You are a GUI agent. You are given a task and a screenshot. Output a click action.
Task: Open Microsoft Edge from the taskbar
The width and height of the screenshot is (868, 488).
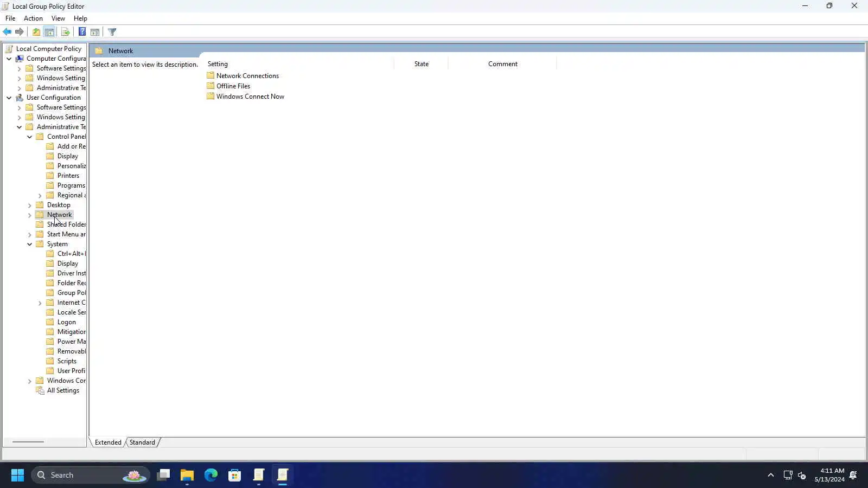pyautogui.click(x=211, y=475)
